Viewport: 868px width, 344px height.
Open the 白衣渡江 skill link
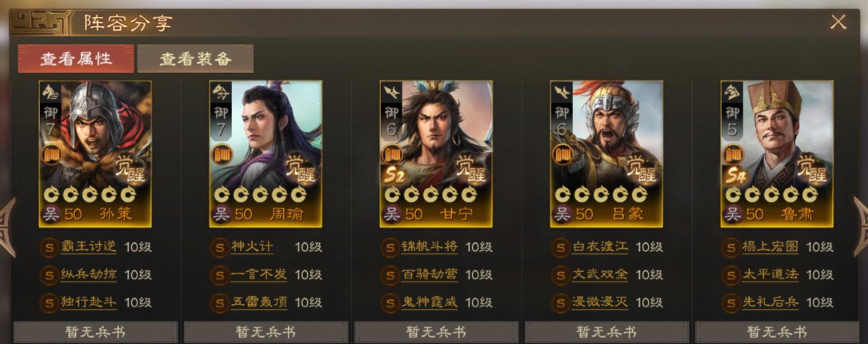(x=600, y=247)
